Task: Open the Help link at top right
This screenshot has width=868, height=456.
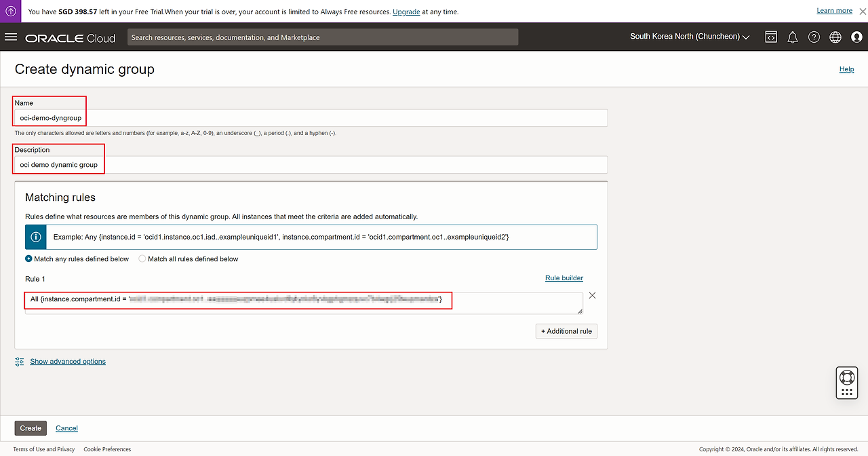Action: [846, 69]
